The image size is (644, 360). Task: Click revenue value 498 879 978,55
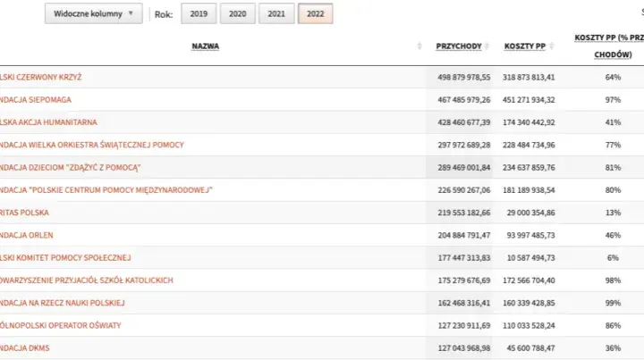click(463, 77)
